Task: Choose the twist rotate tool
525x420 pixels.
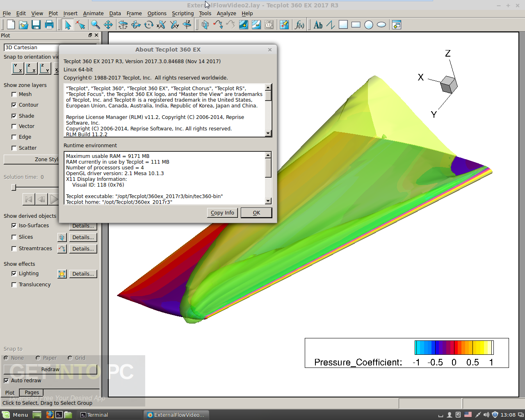Action: (148, 25)
